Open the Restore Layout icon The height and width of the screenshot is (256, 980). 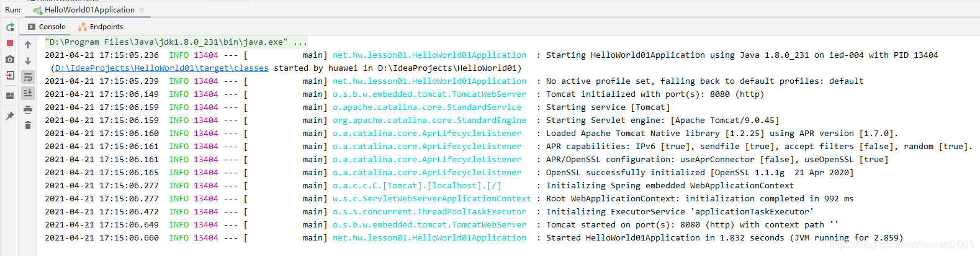pyautogui.click(x=9, y=96)
